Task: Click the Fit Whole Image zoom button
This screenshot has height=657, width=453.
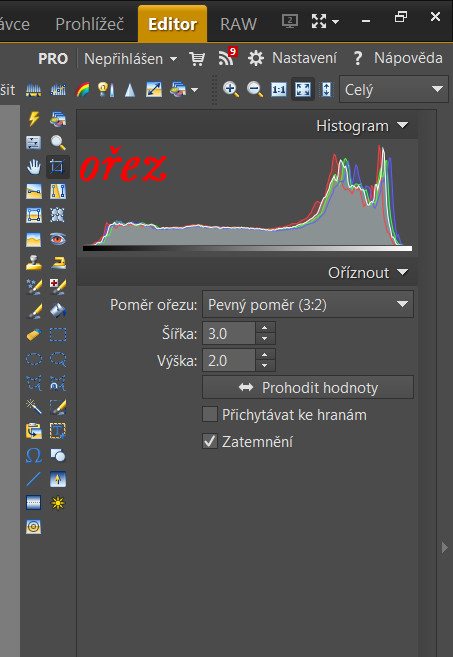Action: pos(303,89)
